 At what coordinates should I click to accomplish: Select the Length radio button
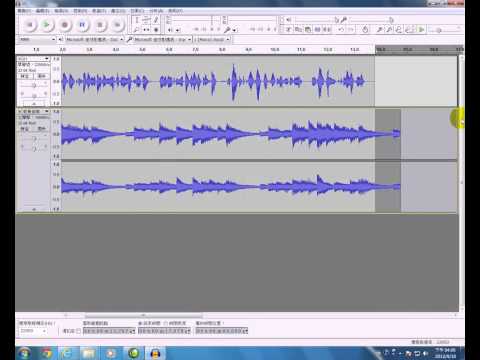pyautogui.click(x=166, y=323)
